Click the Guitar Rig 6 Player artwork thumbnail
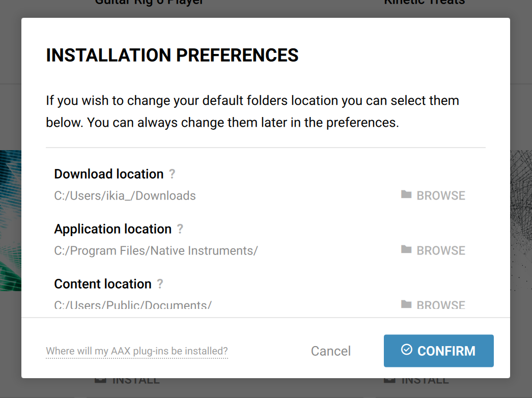This screenshot has height=398, width=532. pos(11,220)
